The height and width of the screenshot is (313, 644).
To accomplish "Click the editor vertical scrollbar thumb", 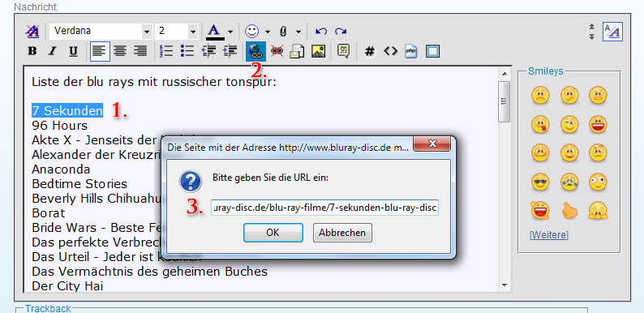I will pos(504,101).
